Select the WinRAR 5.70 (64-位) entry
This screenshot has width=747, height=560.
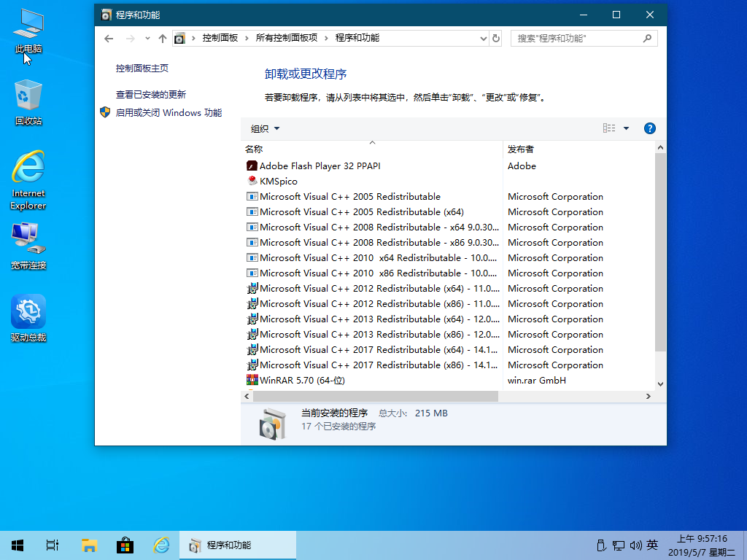click(x=302, y=380)
